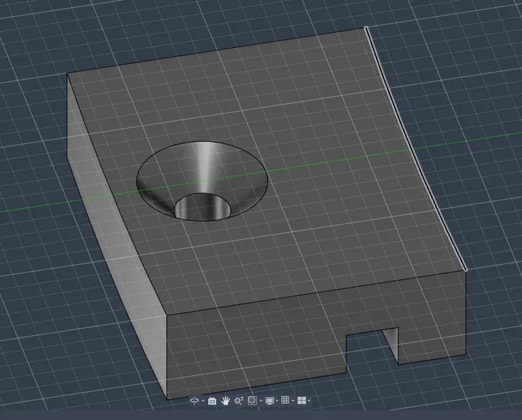Open the Orbit type dropdown arrow
522x420 pixels.
203,401
